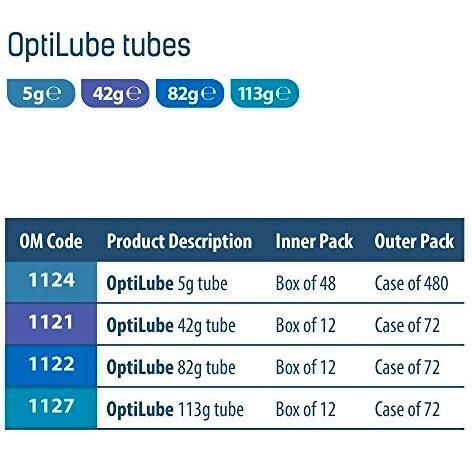
Task: Select the OM Code column header
Action: click(51, 241)
